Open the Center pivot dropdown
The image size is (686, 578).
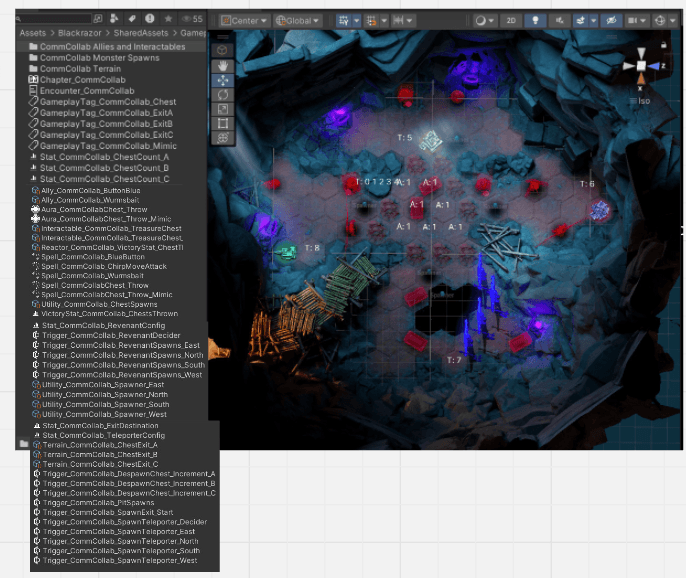(x=244, y=21)
